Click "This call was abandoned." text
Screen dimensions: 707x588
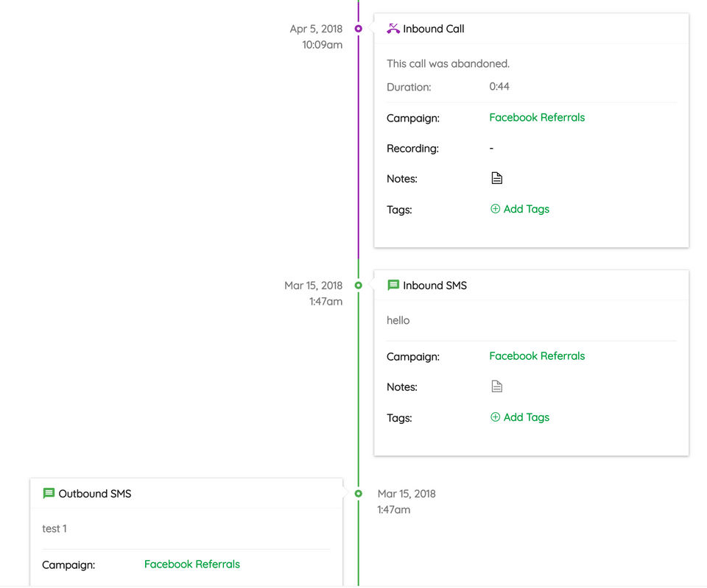[x=448, y=63]
